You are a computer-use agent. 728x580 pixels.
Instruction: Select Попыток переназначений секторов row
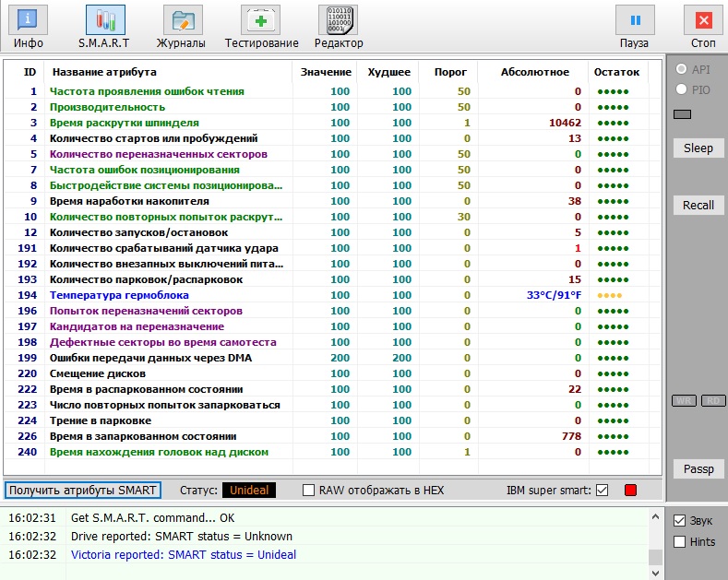point(332,311)
